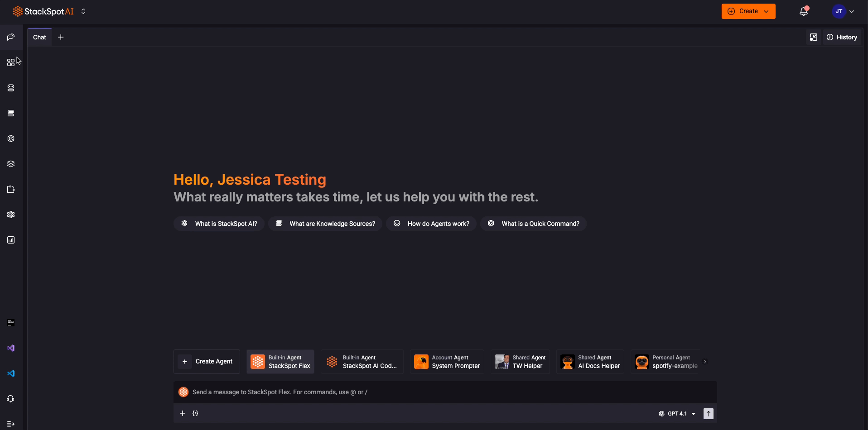Select the Create Agent card
This screenshot has width=868, height=430.
point(206,361)
